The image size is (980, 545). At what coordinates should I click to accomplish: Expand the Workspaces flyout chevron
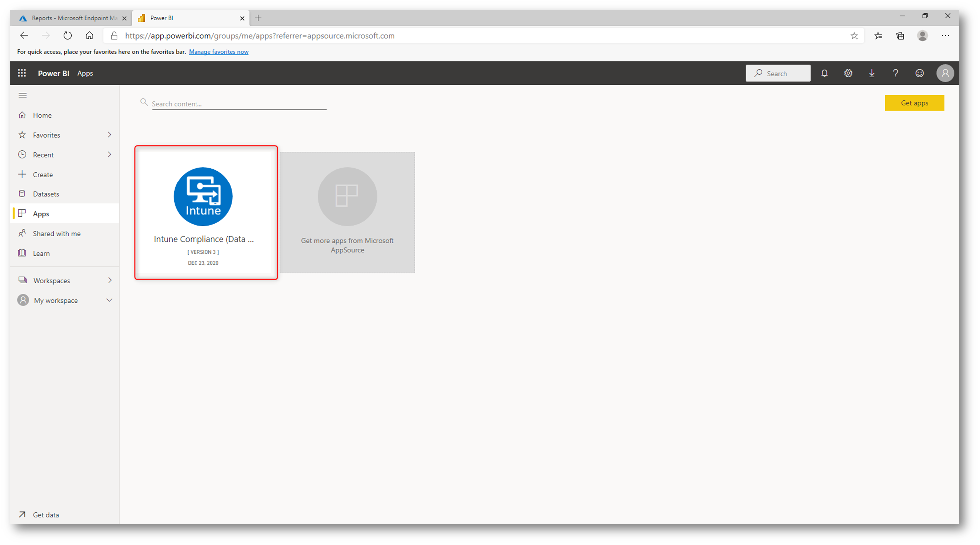109,280
